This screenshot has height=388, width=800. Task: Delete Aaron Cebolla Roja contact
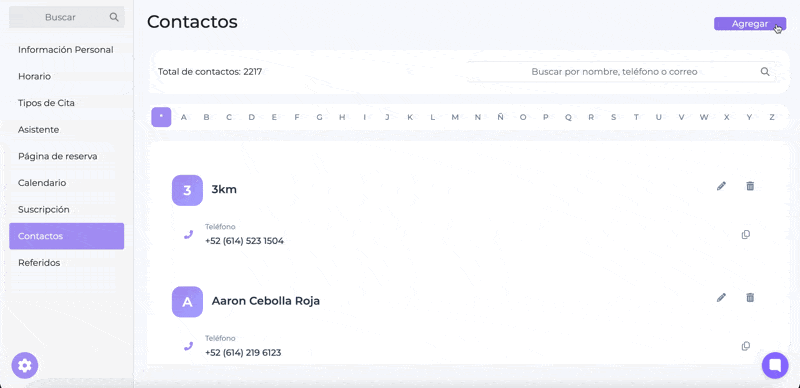tap(749, 298)
